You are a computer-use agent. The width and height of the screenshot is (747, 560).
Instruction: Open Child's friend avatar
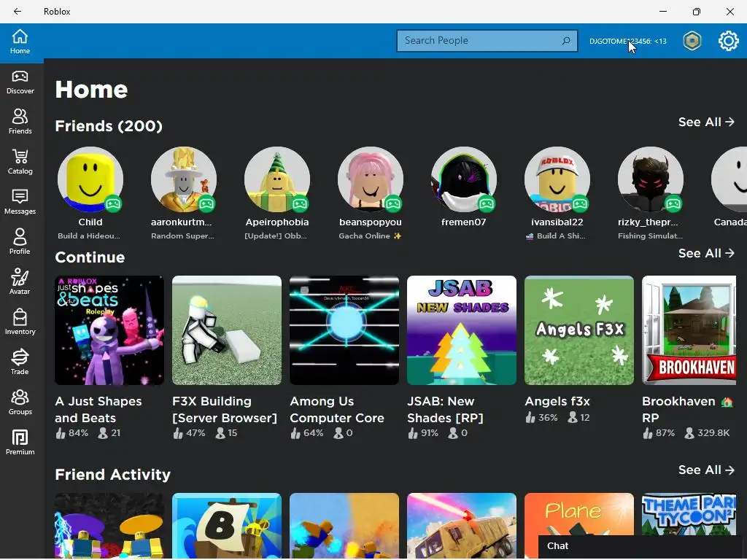pyautogui.click(x=90, y=179)
